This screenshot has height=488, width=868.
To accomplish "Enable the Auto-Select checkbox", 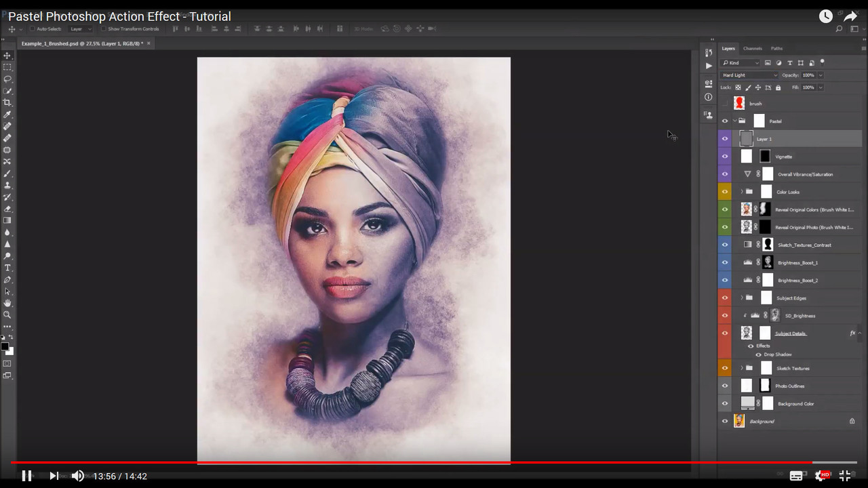I will coord(32,29).
